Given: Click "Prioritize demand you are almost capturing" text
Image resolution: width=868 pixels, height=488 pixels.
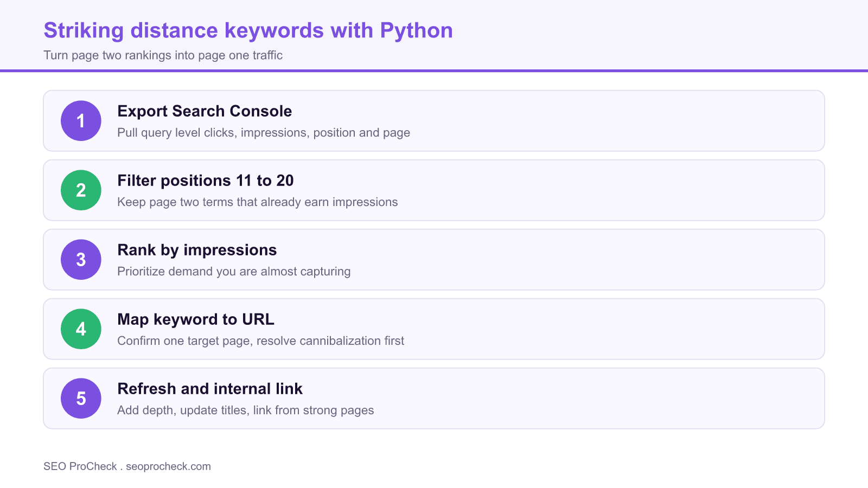Looking at the screenshot, I should pos(234,272).
